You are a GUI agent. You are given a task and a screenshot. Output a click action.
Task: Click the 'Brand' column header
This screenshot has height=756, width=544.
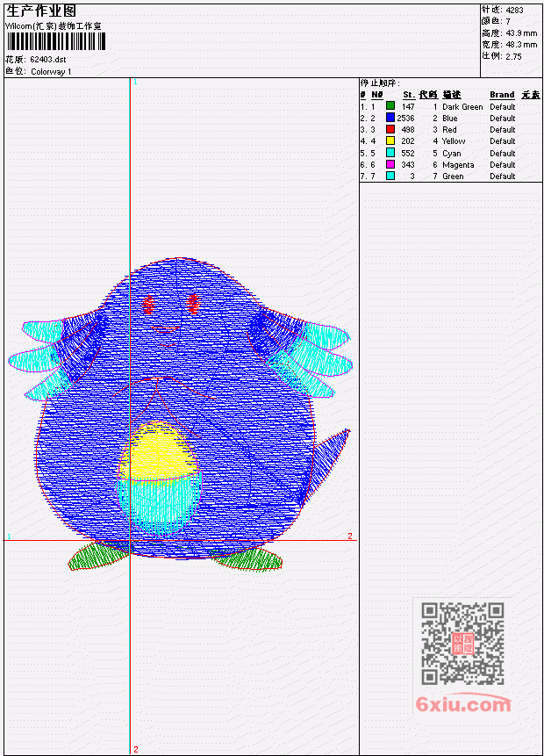[502, 95]
